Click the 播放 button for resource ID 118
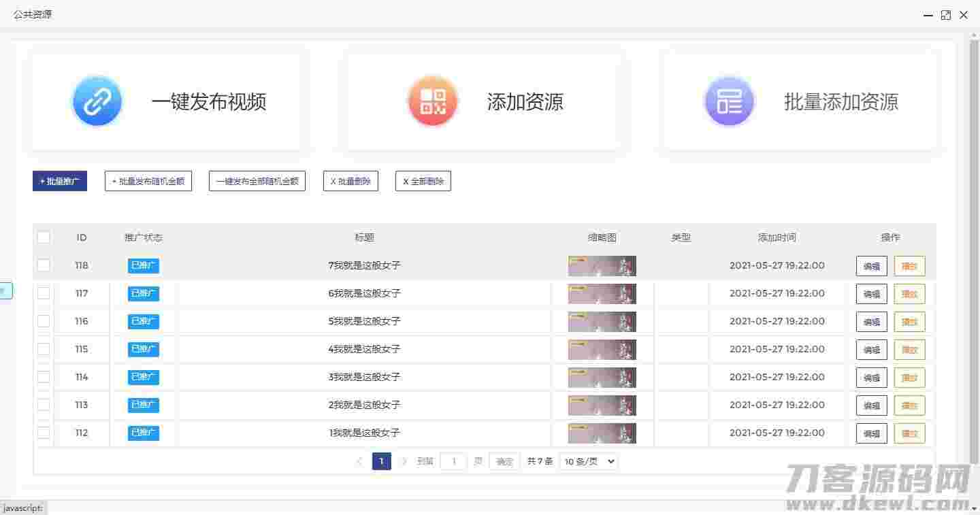This screenshot has width=980, height=515. (909, 266)
